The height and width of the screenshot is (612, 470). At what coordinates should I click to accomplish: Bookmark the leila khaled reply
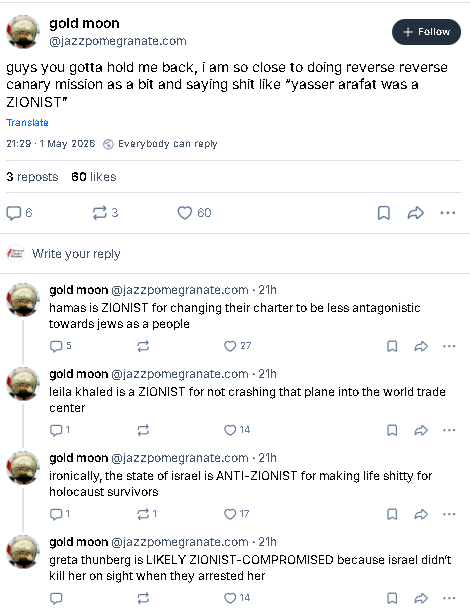tap(392, 430)
